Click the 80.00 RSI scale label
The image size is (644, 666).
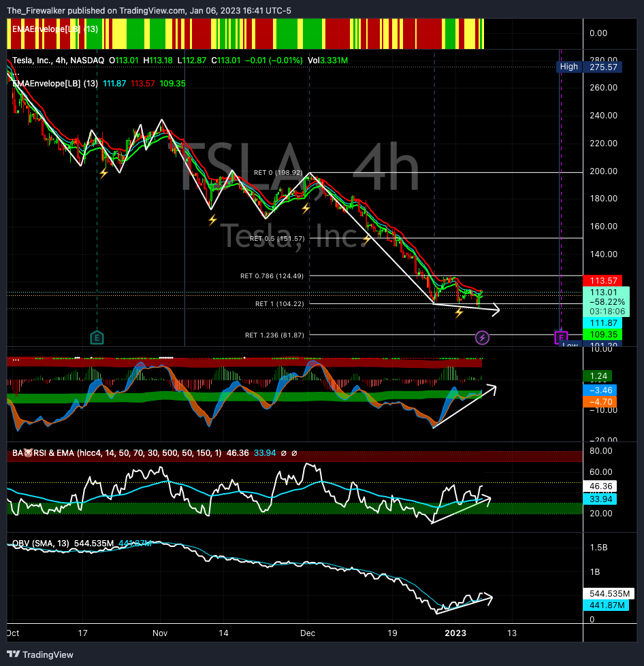[x=600, y=450]
